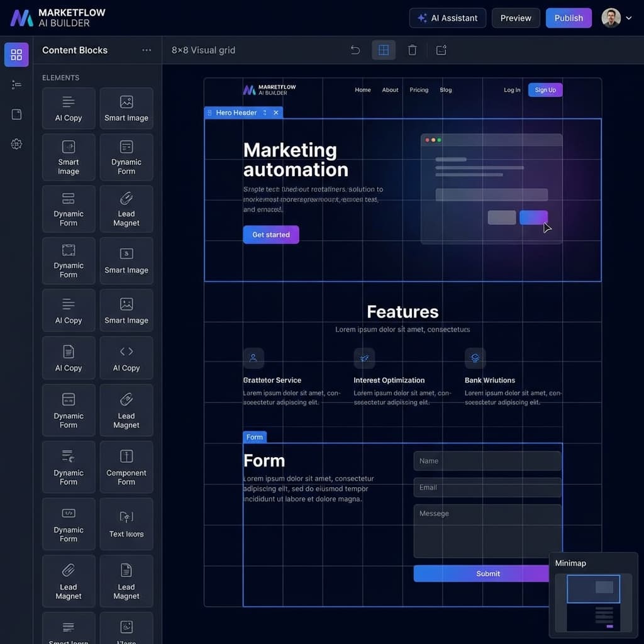Open the blocks grid icon in the left sidebar
The width and height of the screenshot is (644, 644).
pyautogui.click(x=16, y=55)
